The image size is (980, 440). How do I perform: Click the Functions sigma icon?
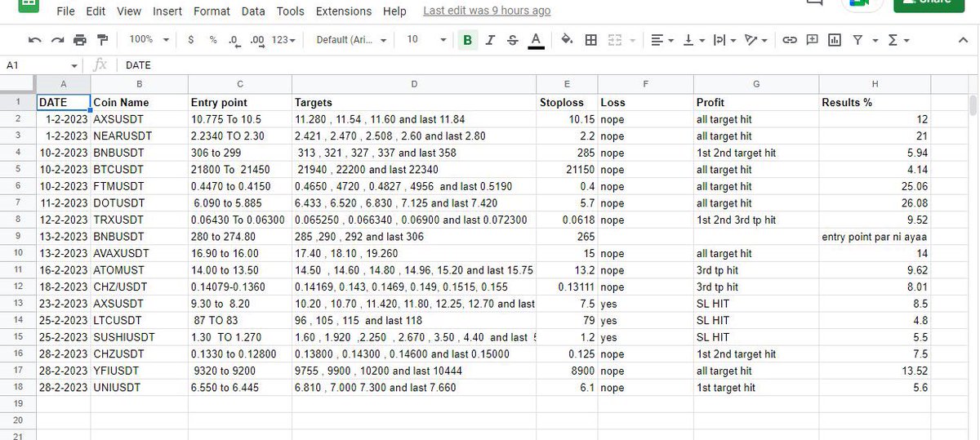pyautogui.click(x=892, y=39)
